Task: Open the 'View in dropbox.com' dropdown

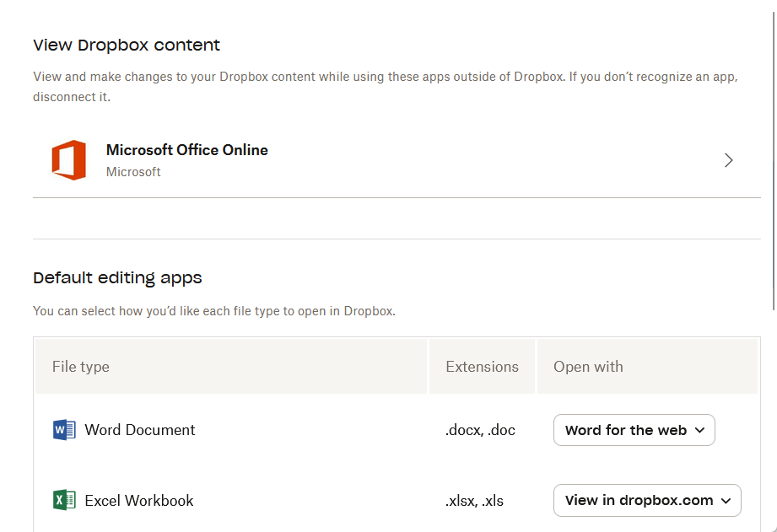Action: [x=647, y=500]
